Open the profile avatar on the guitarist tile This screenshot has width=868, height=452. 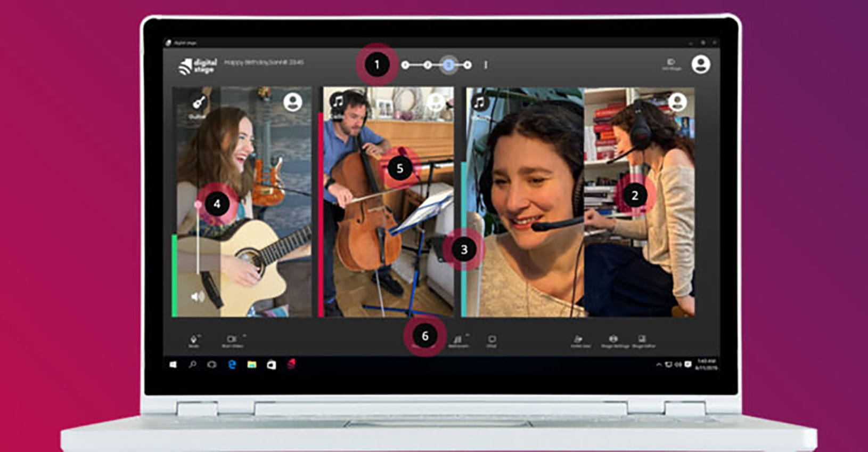(292, 101)
